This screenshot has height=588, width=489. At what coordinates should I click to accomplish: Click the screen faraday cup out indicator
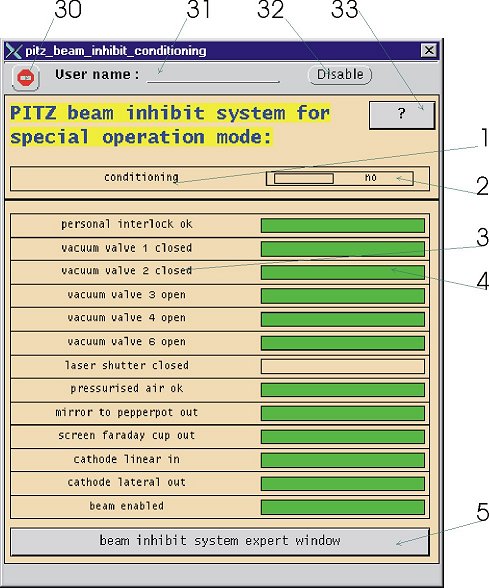(343, 436)
